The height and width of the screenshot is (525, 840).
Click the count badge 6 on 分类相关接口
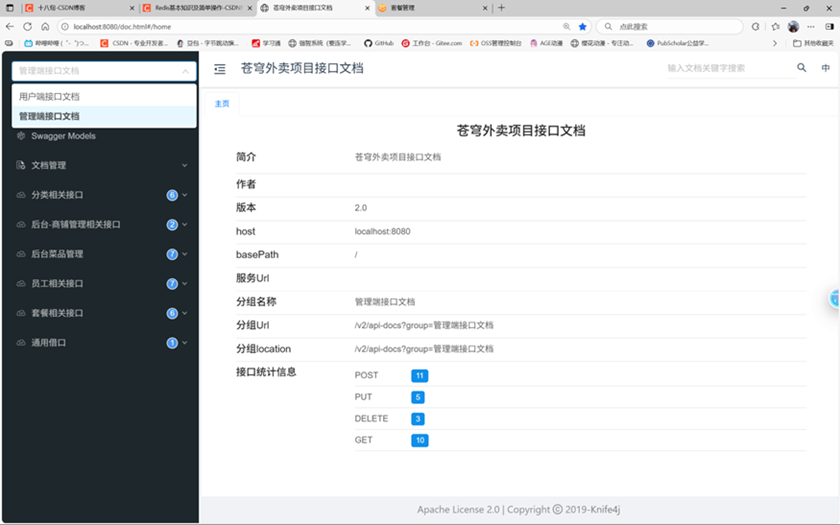(x=172, y=195)
